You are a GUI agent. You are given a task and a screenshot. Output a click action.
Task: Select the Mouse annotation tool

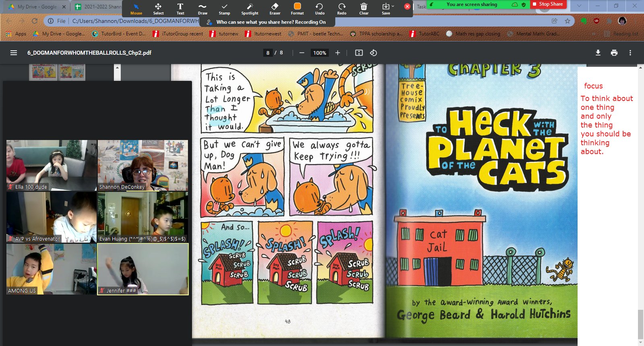coord(136,9)
